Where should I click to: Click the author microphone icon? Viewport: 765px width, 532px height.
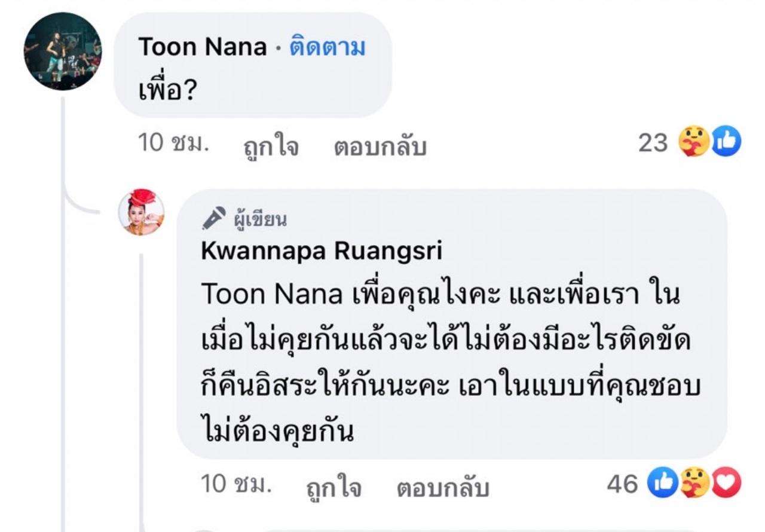[x=213, y=219]
